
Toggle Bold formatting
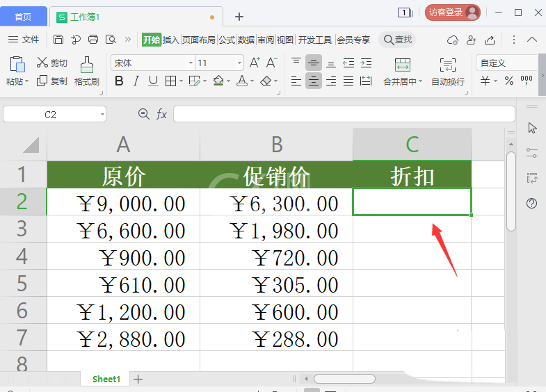click(119, 81)
